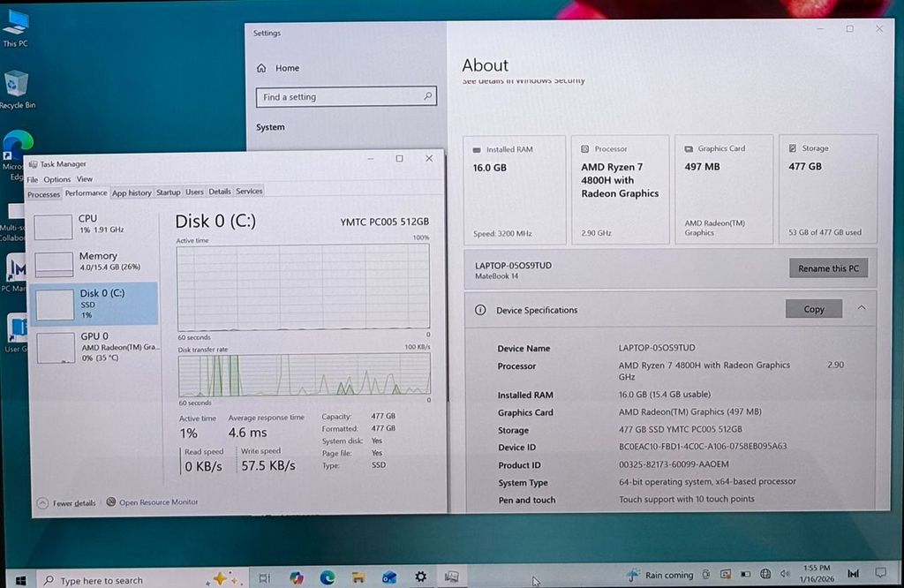Image resolution: width=904 pixels, height=588 pixels.
Task: Open the Options menu in Task Manager
Action: pyautogui.click(x=56, y=179)
